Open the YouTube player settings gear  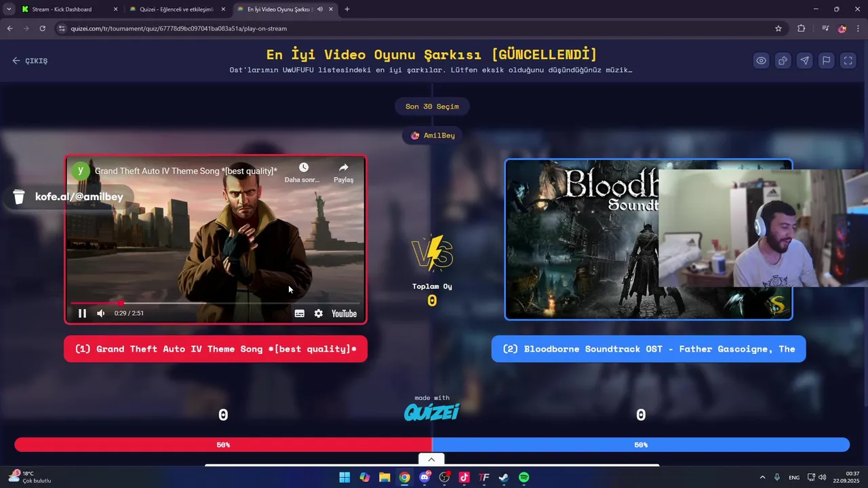point(319,313)
